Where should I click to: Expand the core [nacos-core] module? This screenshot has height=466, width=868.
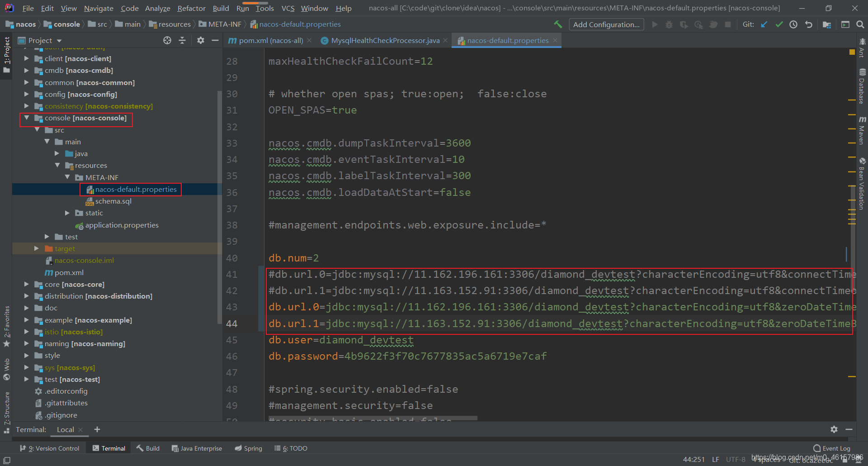point(27,284)
